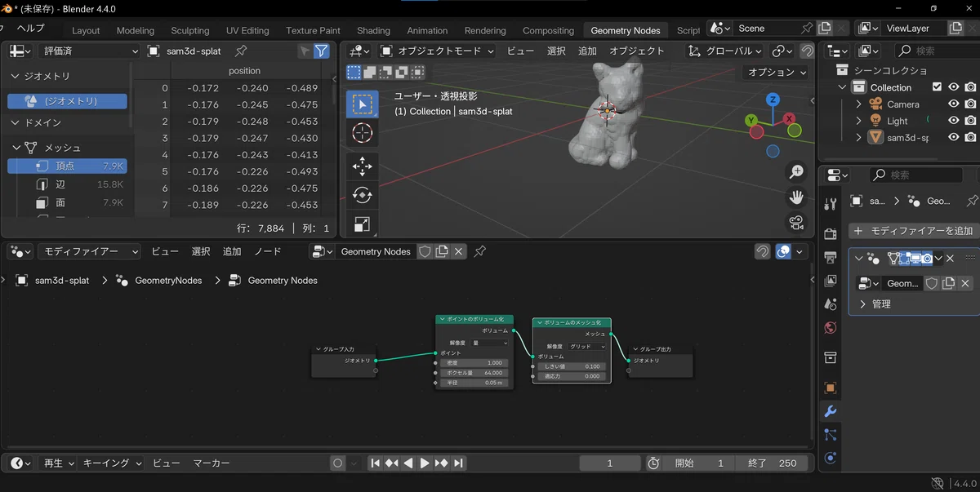
Task: Open the Modifier properties wrench tab
Action: [x=831, y=411]
